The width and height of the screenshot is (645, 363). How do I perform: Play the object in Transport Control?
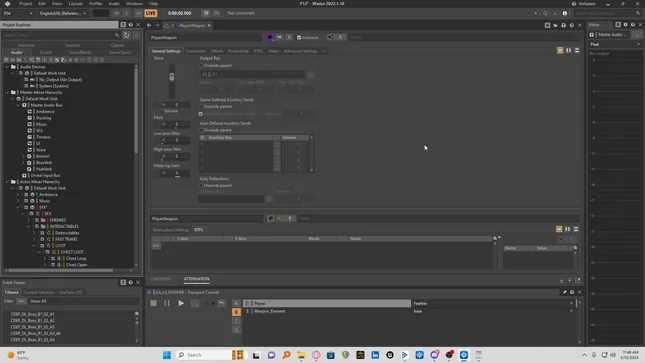click(x=181, y=303)
